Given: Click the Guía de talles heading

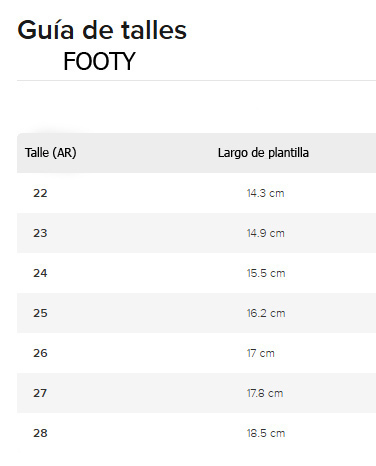Looking at the screenshot, I should pyautogui.click(x=102, y=31).
